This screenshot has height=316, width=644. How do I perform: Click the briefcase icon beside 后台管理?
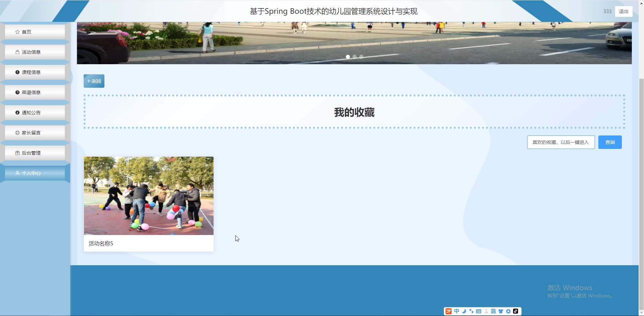tap(17, 153)
